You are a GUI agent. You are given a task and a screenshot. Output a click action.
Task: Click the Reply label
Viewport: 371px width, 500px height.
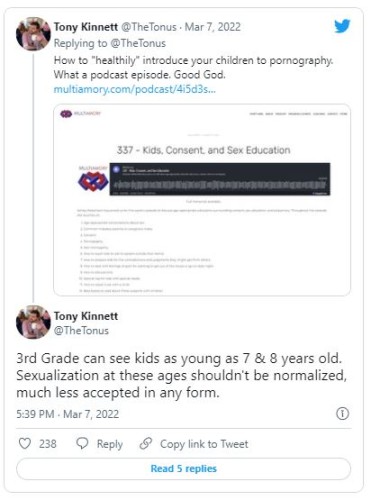click(110, 444)
